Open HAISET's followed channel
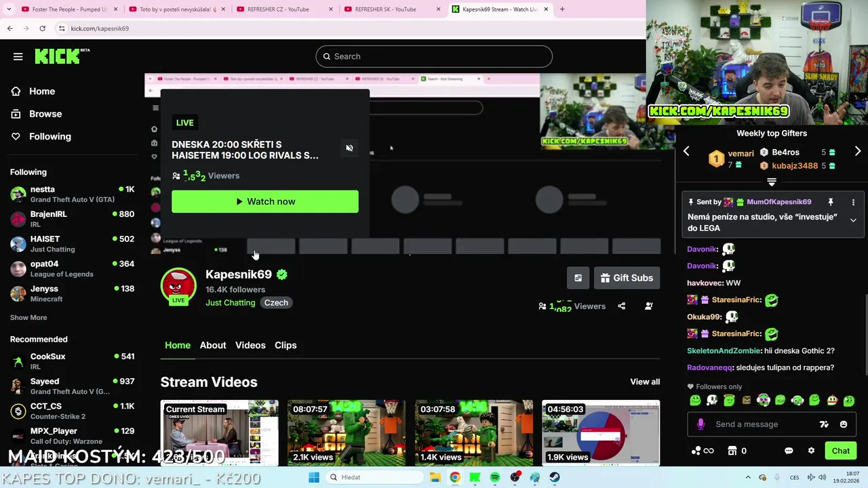Screen dimensions: 868x488 click(x=72, y=243)
